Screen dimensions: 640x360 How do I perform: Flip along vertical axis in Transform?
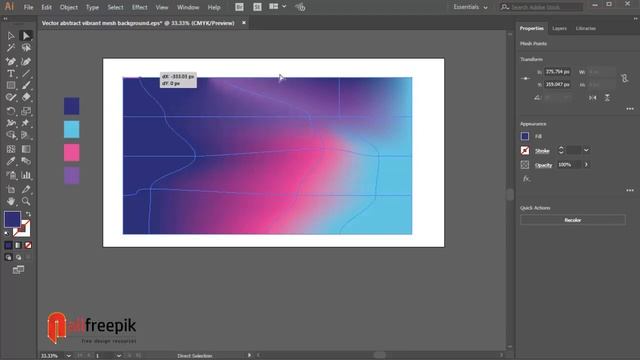click(607, 98)
